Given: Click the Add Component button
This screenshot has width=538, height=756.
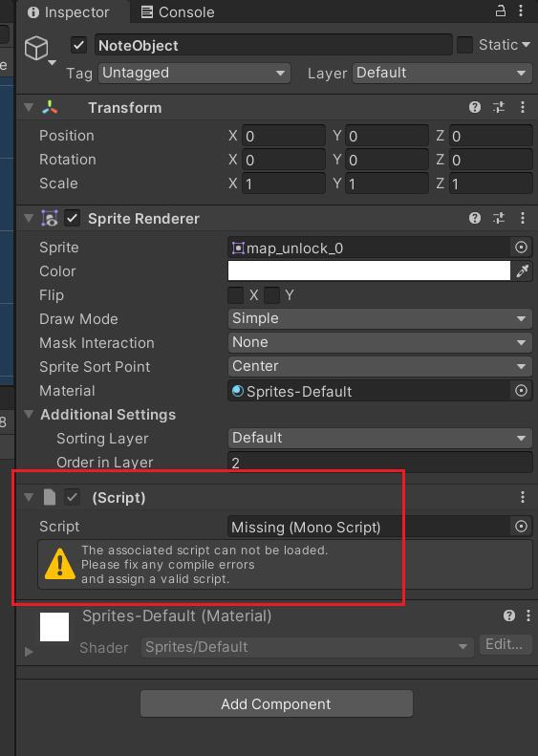Looking at the screenshot, I should pos(276,703).
